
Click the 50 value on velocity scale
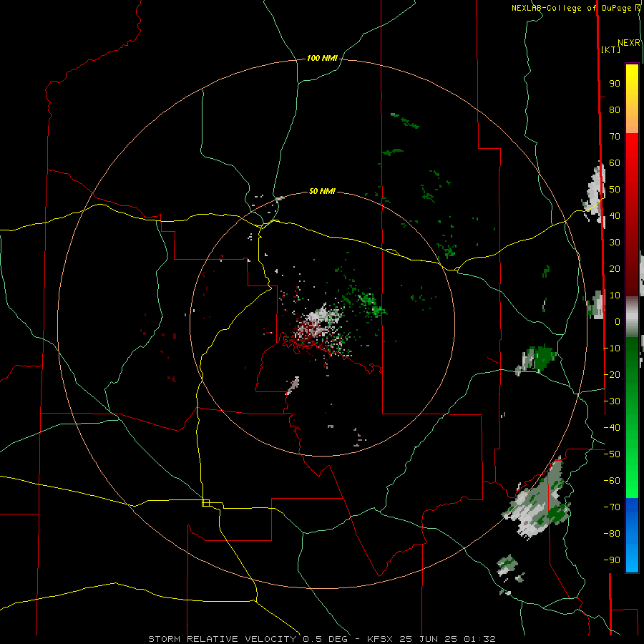click(615, 190)
